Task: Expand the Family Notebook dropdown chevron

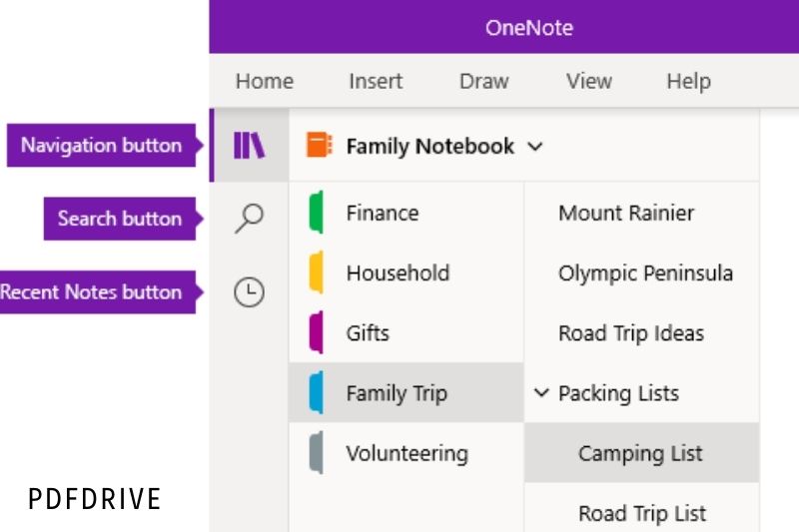Action: (535, 147)
